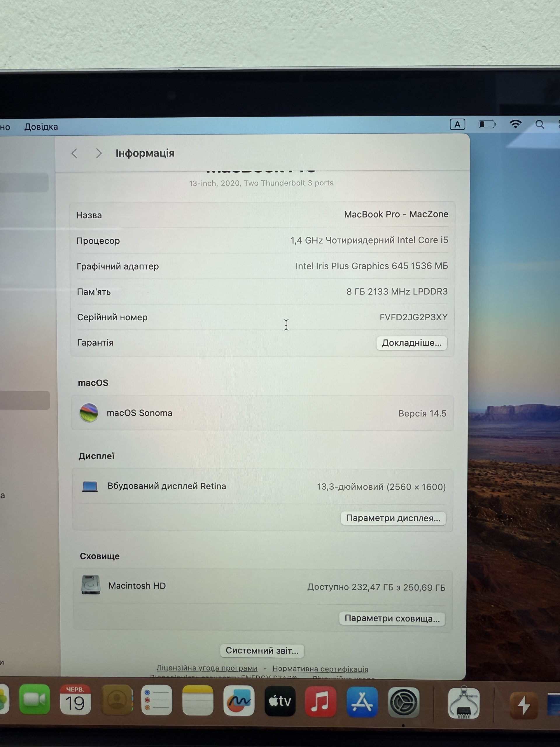The image size is (560, 747).
Task: Open Spotlight search magnifier
Action: (x=540, y=124)
